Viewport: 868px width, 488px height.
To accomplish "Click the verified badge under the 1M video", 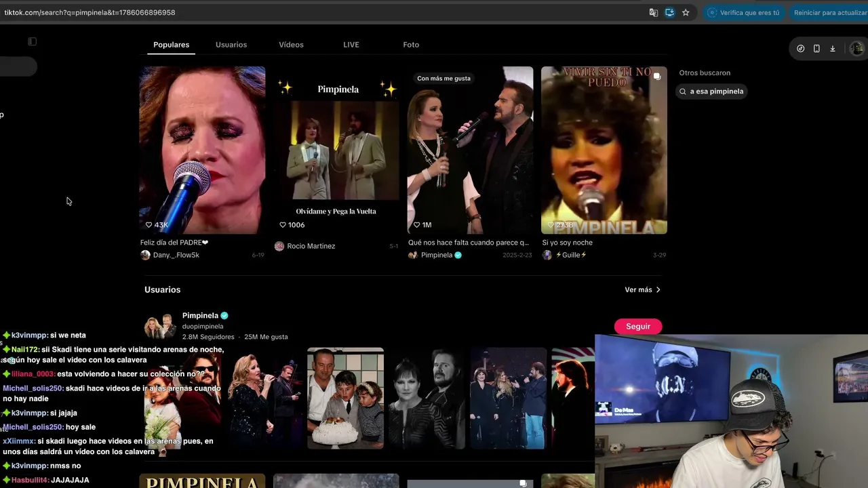I will click(458, 255).
